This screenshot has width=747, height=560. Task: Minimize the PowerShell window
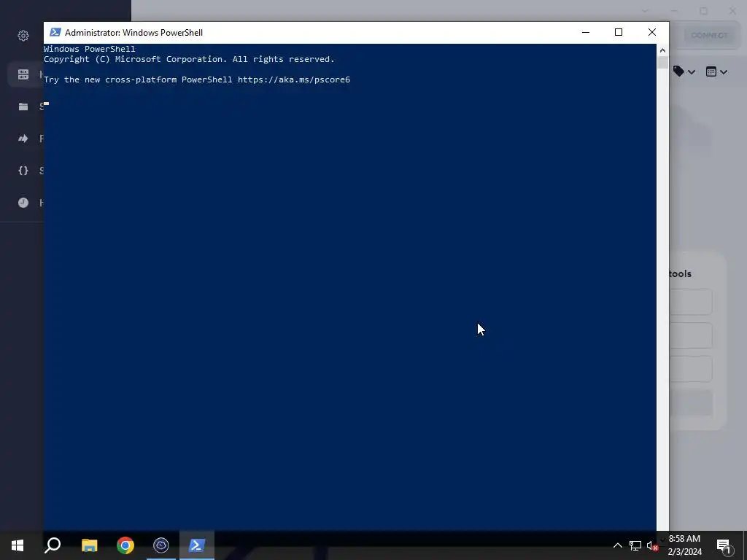pyautogui.click(x=586, y=32)
